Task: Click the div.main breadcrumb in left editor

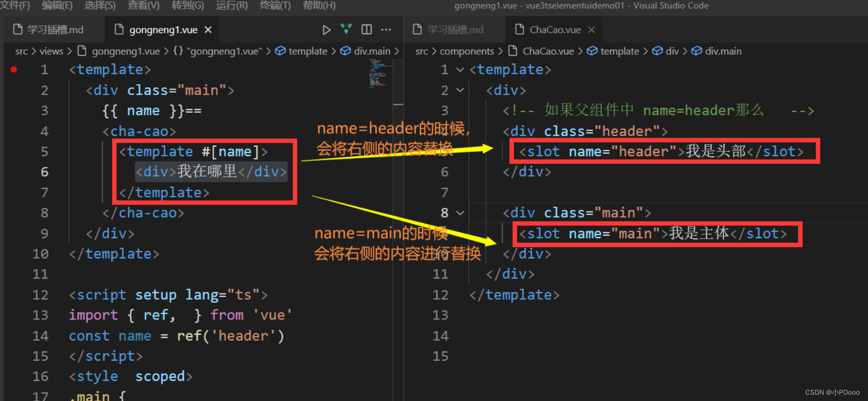Action: pyautogui.click(x=365, y=51)
